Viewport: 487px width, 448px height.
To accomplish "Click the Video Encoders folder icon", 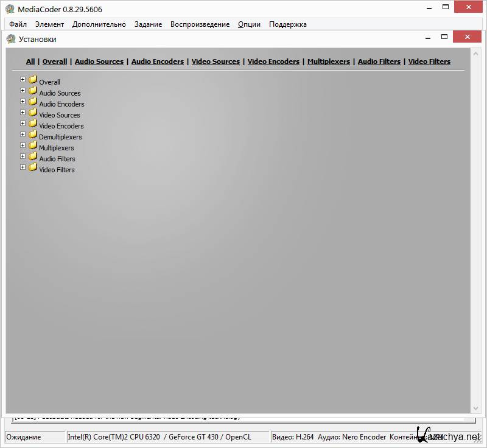I will click(x=33, y=124).
